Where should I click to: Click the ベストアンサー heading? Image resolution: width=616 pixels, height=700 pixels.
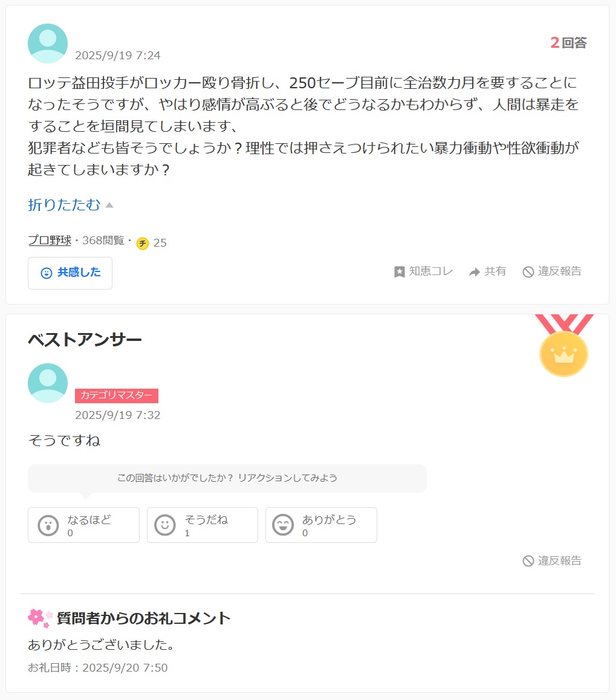click(85, 340)
